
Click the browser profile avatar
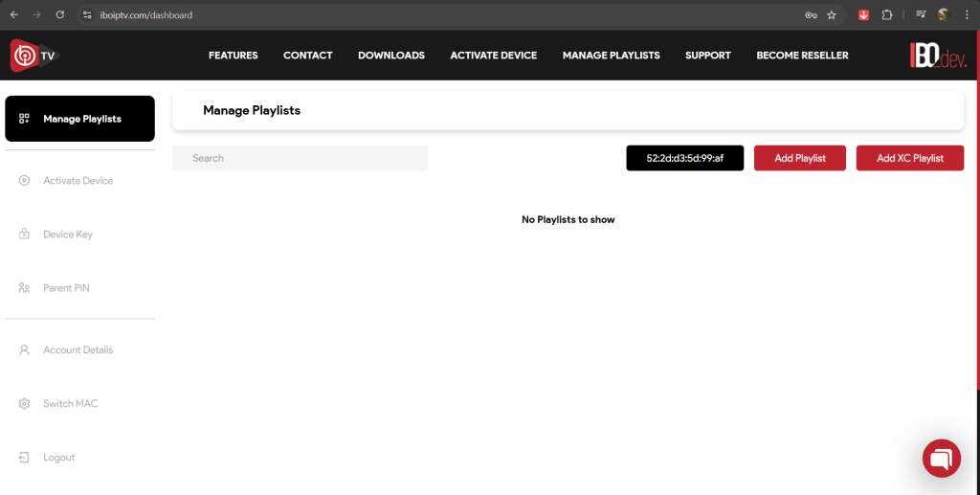tap(944, 15)
